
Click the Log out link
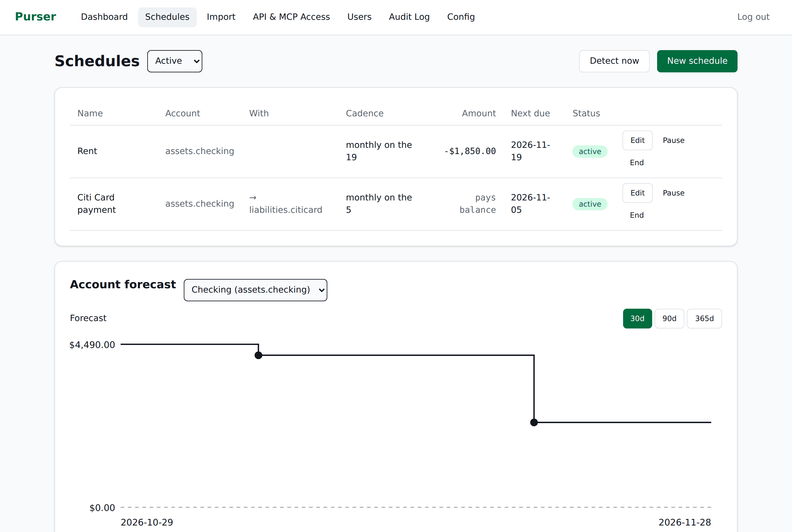(753, 17)
